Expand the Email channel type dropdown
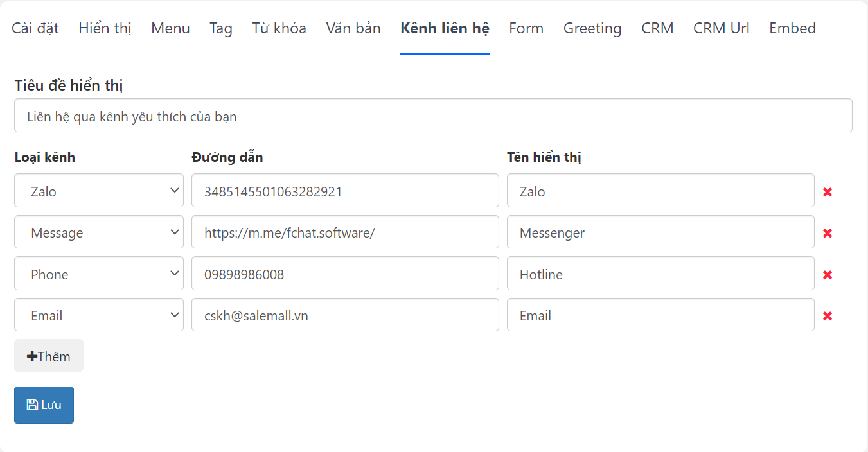 pyautogui.click(x=99, y=315)
